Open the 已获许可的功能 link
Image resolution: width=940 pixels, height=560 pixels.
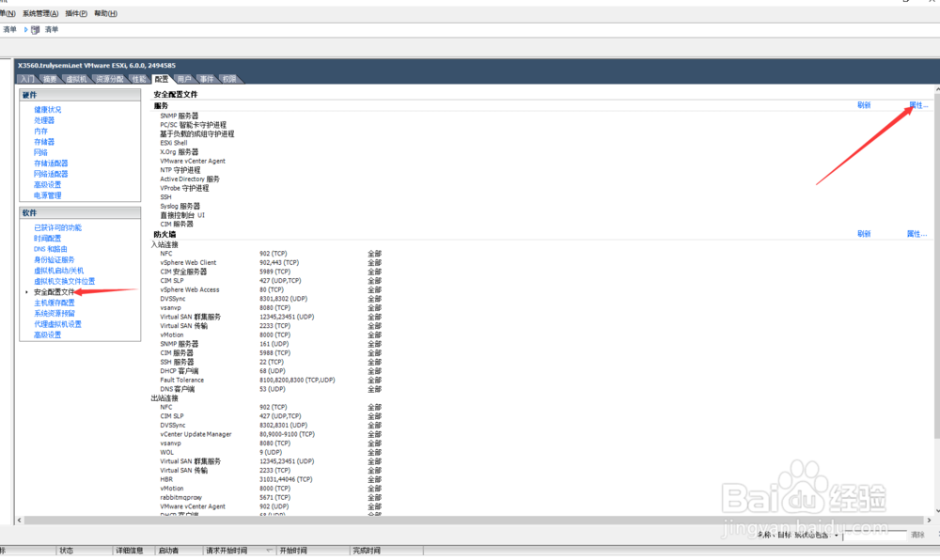pos(57,227)
